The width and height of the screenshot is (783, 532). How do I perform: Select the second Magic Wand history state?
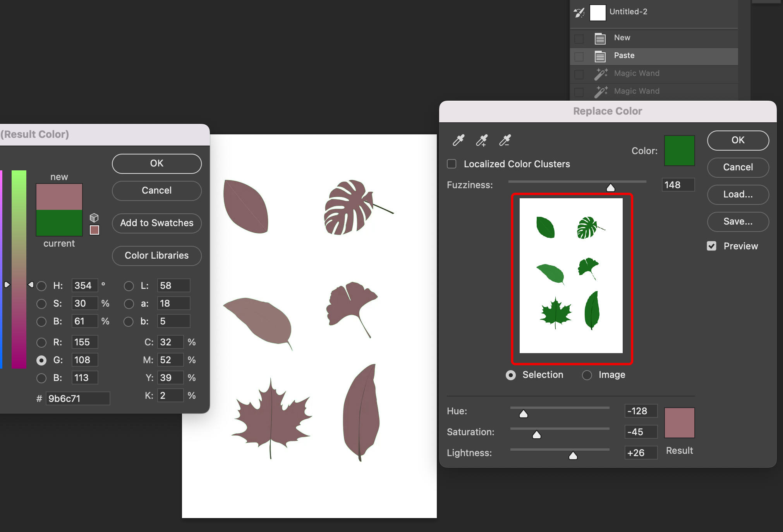[x=636, y=91]
